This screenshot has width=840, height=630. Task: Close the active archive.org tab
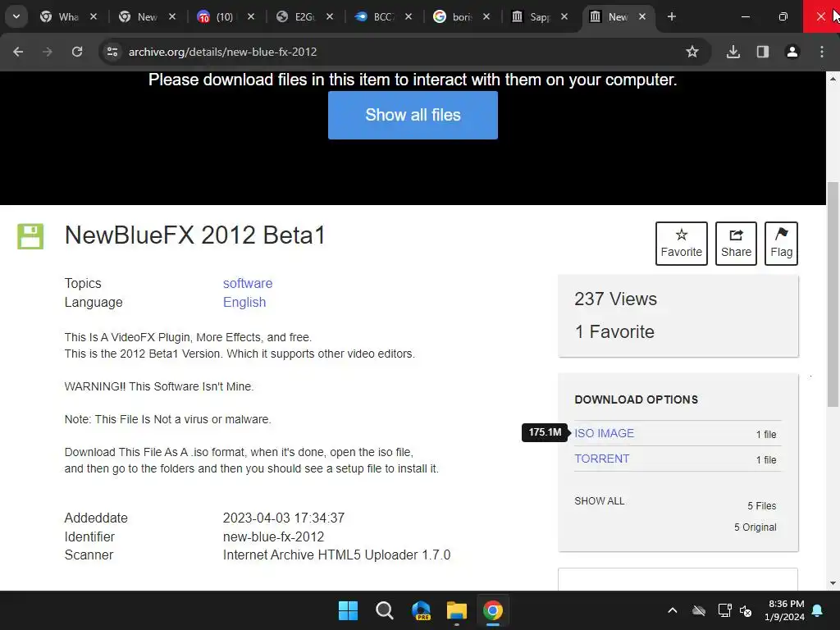pyautogui.click(x=642, y=16)
